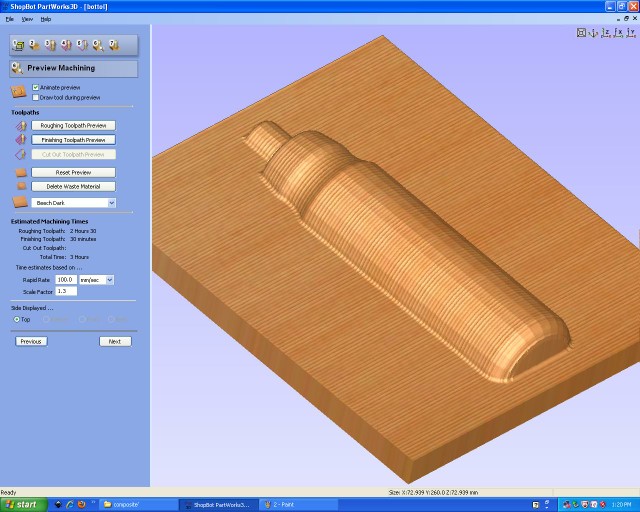The image size is (640, 512).
Task: Switch to ShopBot PartWorks3D taskbar item
Action: pyautogui.click(x=218, y=505)
